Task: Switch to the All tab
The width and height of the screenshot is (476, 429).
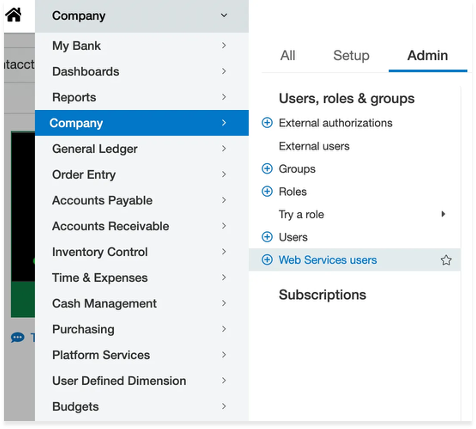Action: [x=288, y=55]
